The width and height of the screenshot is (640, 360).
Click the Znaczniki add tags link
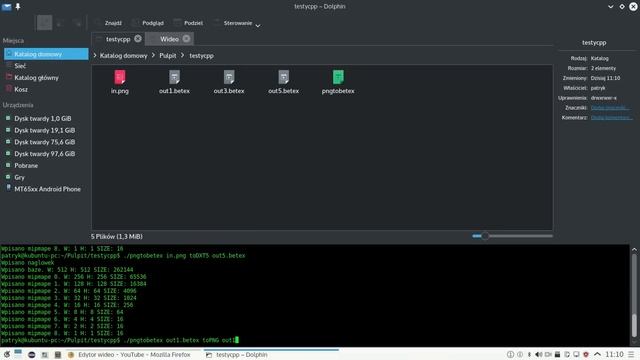(610, 108)
